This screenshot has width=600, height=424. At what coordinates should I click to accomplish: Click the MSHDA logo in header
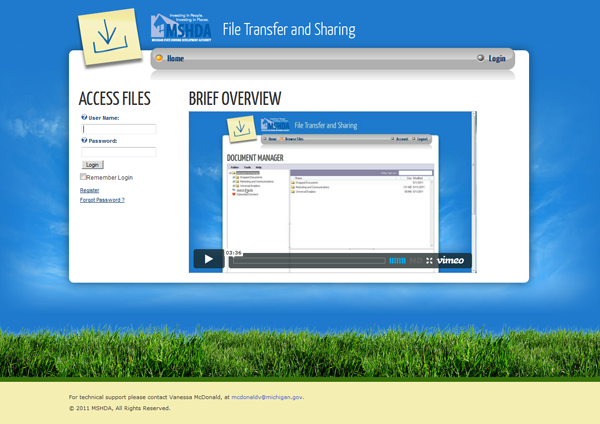tap(181, 28)
